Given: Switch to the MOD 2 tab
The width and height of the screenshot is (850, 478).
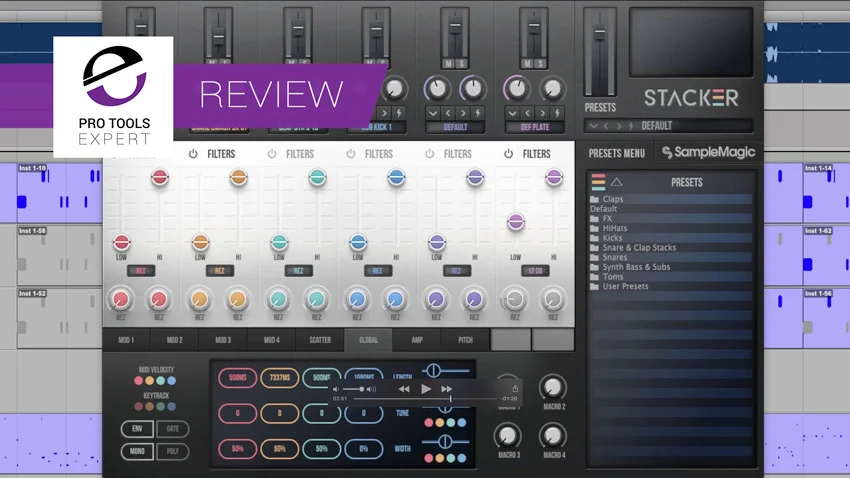Looking at the screenshot, I should click(175, 340).
